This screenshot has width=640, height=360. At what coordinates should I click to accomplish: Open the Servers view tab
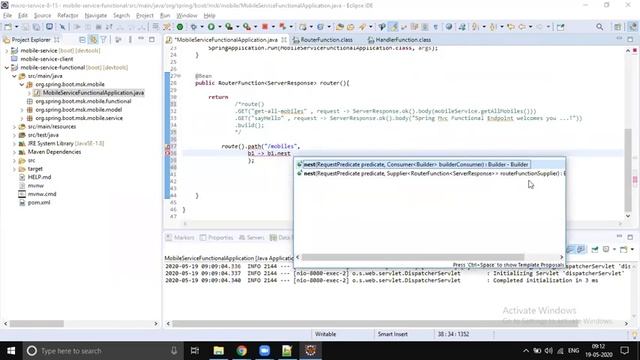251,238
